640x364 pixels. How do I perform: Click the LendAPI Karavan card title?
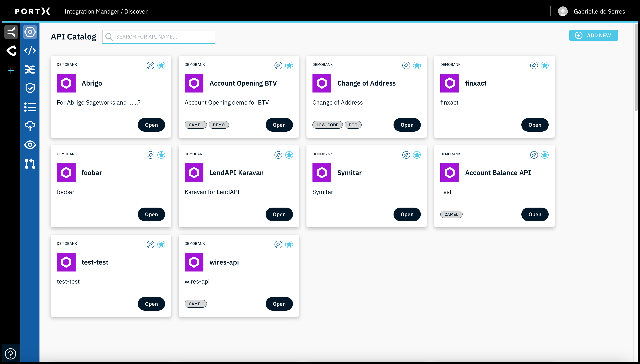(x=237, y=173)
